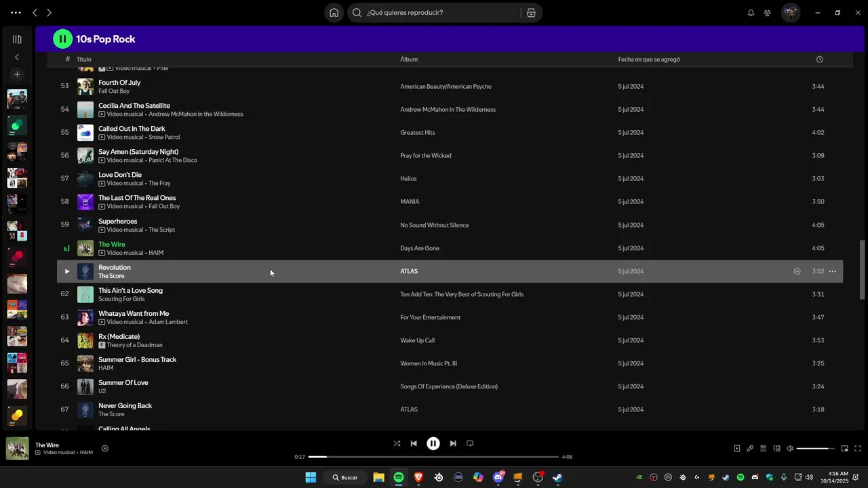Click the taskbar Buscar search box
This screenshot has height=488, width=868.
[x=345, y=477]
